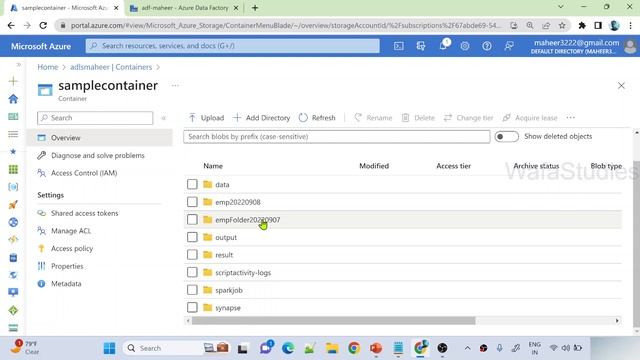Sort by Modified column header
The width and height of the screenshot is (640, 360).
(x=374, y=166)
